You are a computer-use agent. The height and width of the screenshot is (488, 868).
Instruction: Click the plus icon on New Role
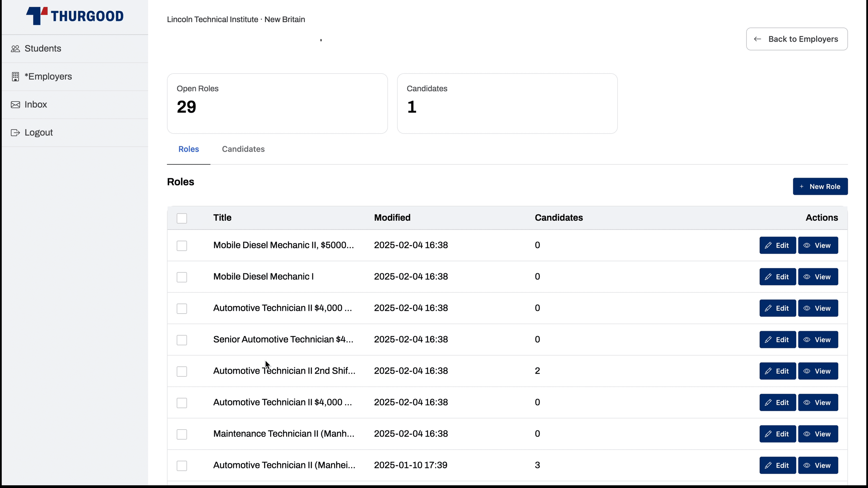(802, 187)
